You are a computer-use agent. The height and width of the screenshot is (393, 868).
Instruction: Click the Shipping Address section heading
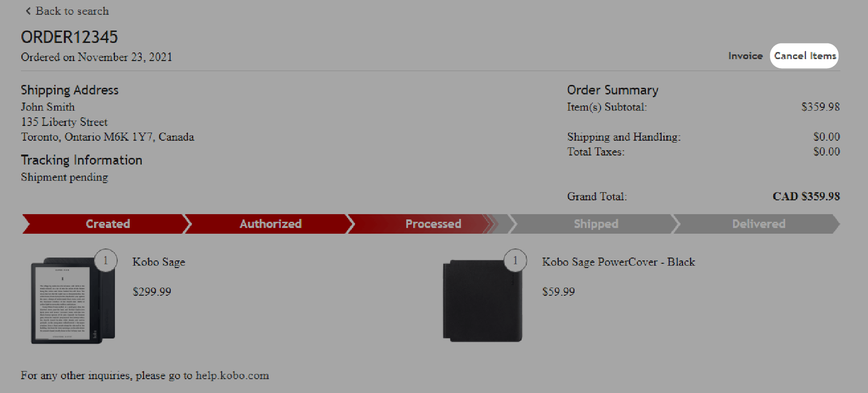pos(70,90)
